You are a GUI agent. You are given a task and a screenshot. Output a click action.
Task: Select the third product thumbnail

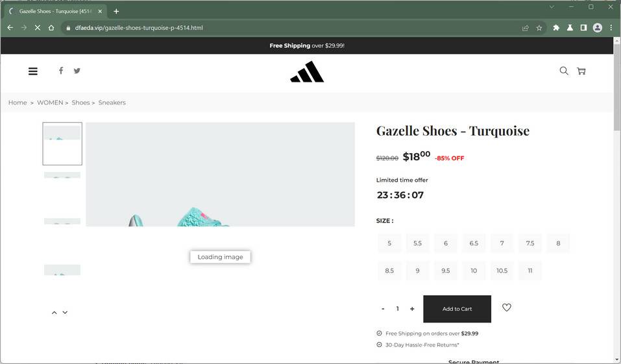pos(62,221)
